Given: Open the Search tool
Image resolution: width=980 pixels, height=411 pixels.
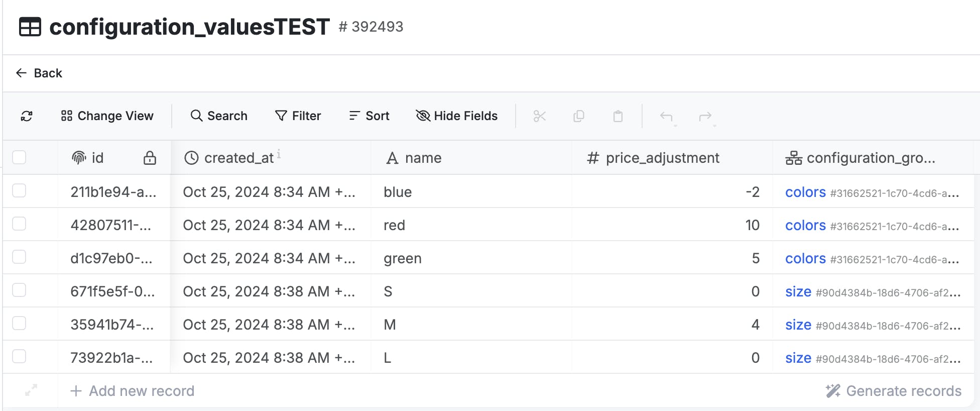Looking at the screenshot, I should 219,116.
